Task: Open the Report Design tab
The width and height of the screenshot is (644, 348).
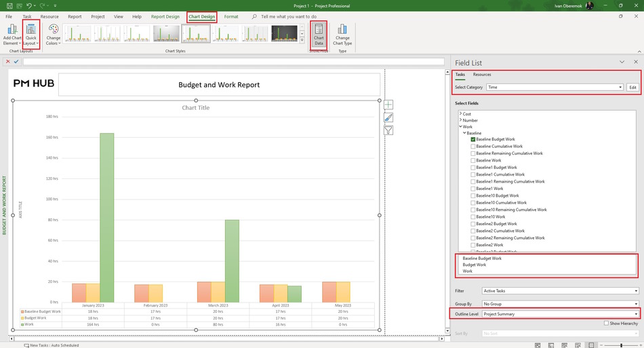Action: (165, 16)
